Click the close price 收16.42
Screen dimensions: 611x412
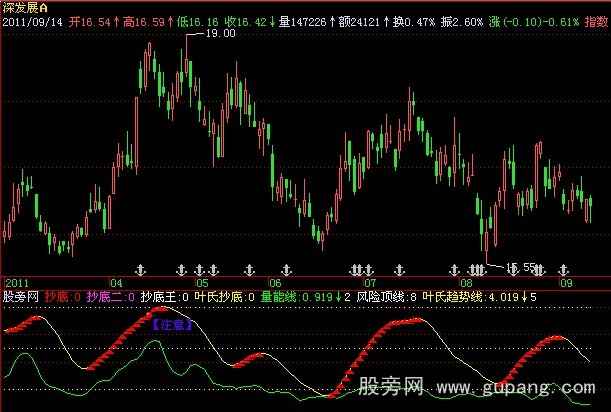(247, 22)
